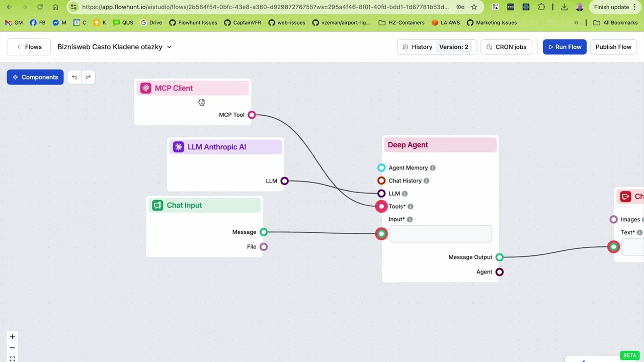Image resolution: width=644 pixels, height=362 pixels.
Task: Zoom in using the plus icon
Action: coord(12,336)
